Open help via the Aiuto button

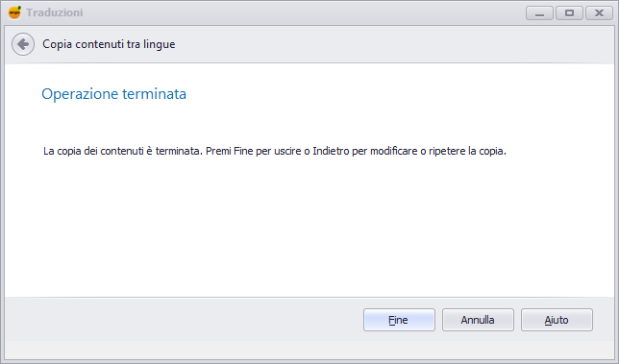(557, 320)
